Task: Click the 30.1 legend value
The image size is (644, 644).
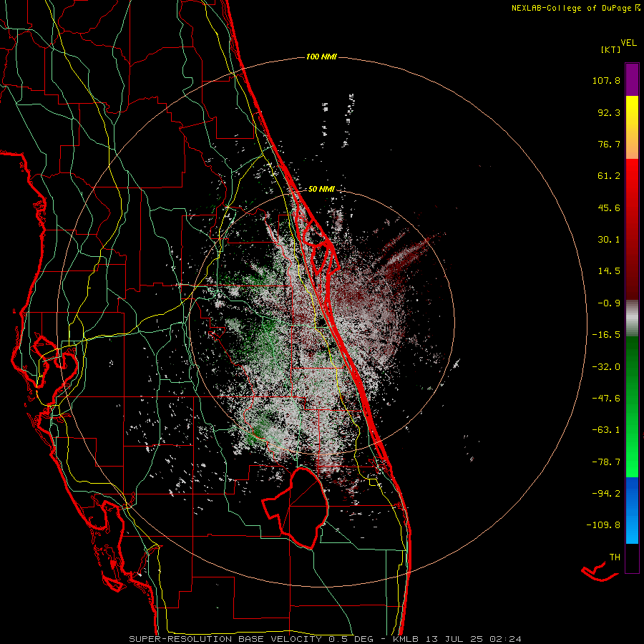Action: (609, 240)
